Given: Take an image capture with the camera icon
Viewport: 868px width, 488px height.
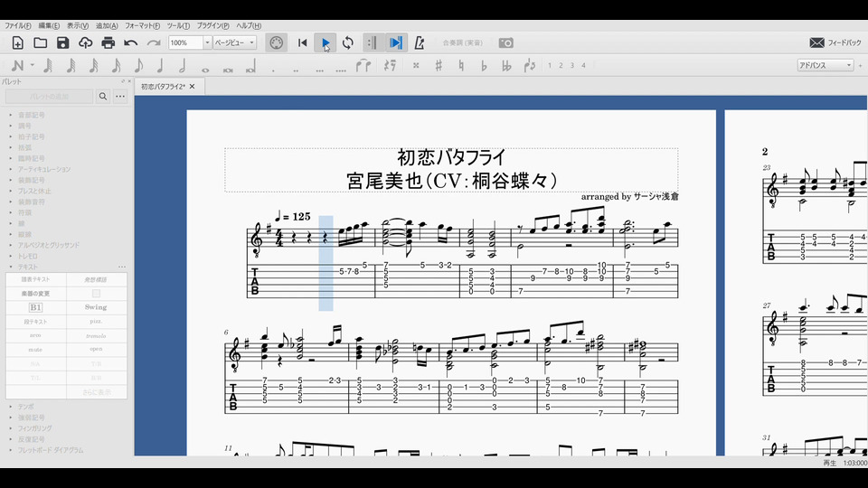Looking at the screenshot, I should tap(506, 42).
